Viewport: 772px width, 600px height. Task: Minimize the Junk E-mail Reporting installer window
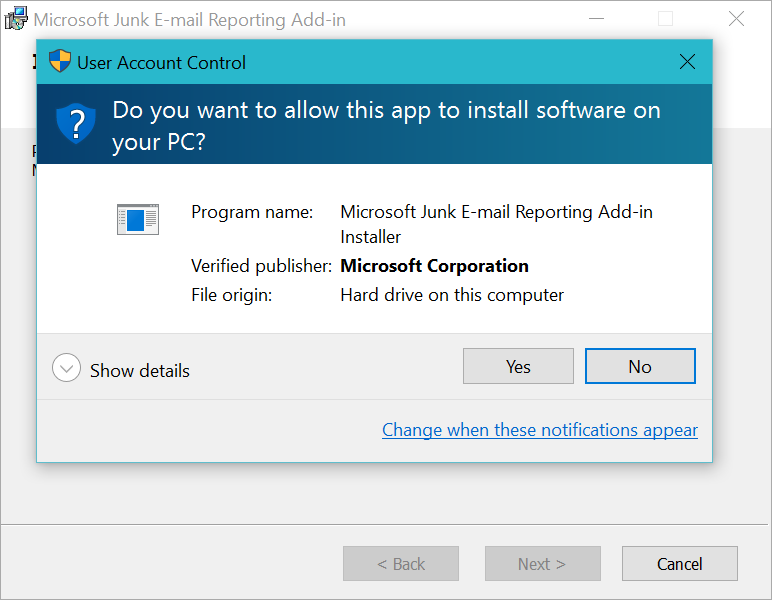[595, 19]
